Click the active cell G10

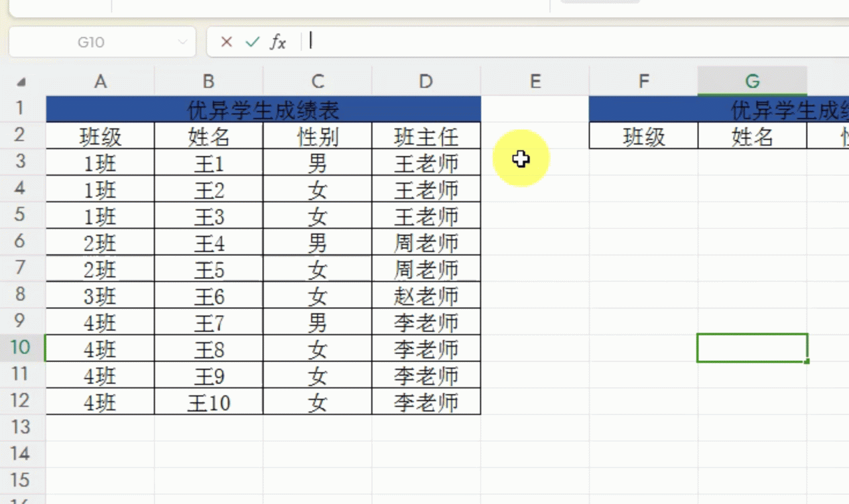(x=752, y=348)
